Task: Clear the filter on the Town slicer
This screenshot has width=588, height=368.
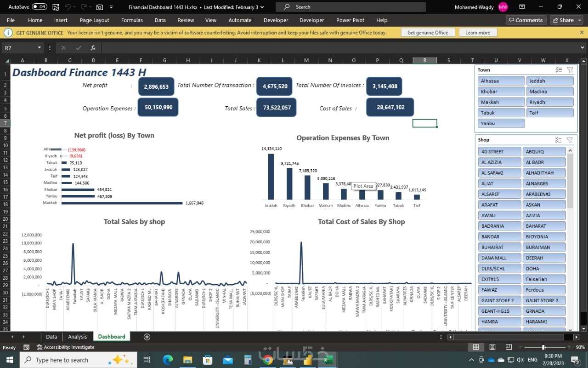Action: click(570, 70)
